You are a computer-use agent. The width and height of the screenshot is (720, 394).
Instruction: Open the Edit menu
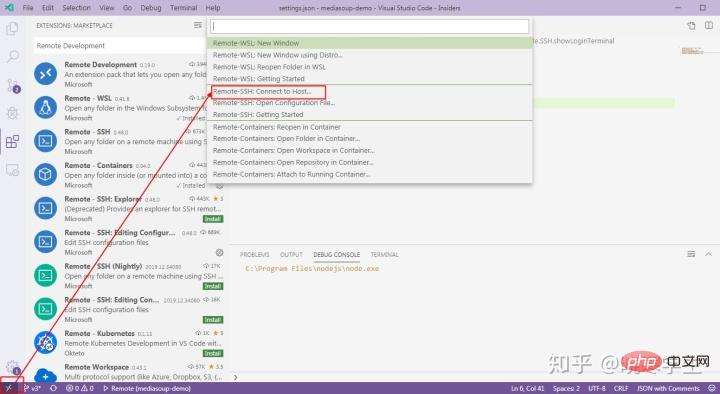pos(48,8)
